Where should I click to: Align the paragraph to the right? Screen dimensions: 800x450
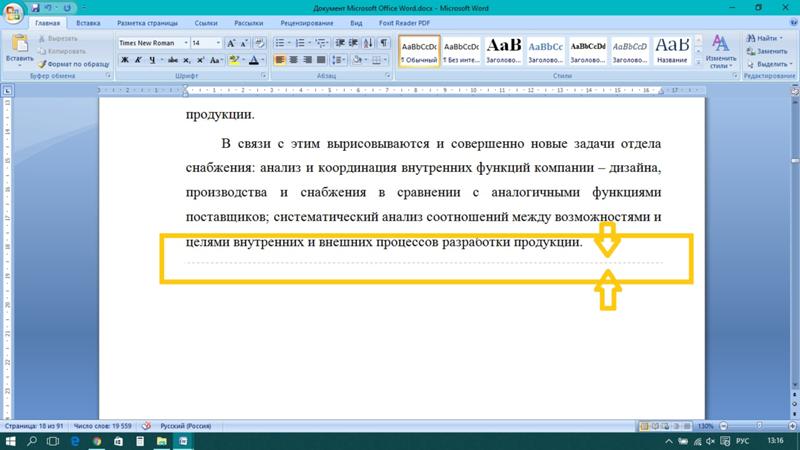307,60
